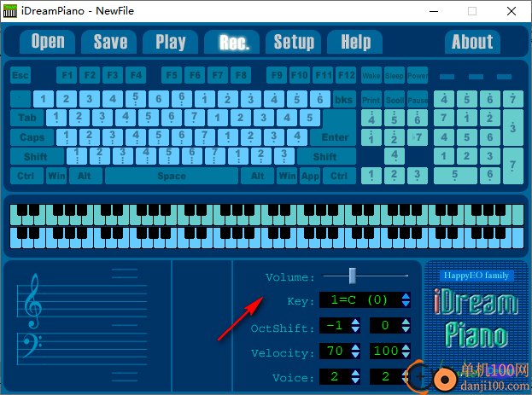Decrease the Key with its down arrow
This screenshot has width=532, height=395.
coord(406,304)
